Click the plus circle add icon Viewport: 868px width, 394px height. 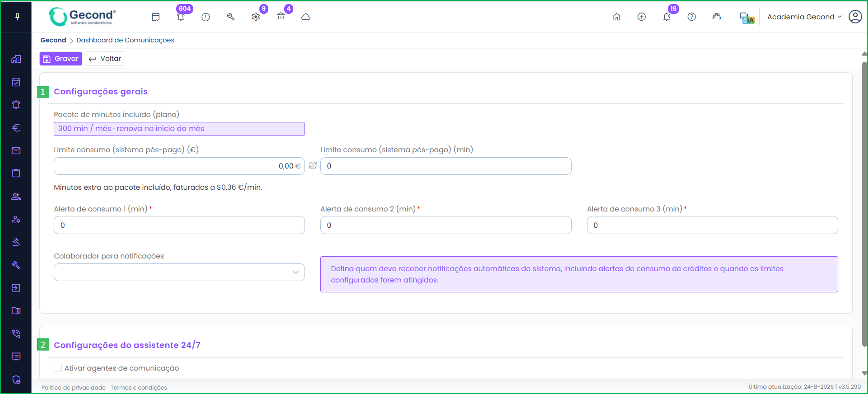tap(641, 17)
